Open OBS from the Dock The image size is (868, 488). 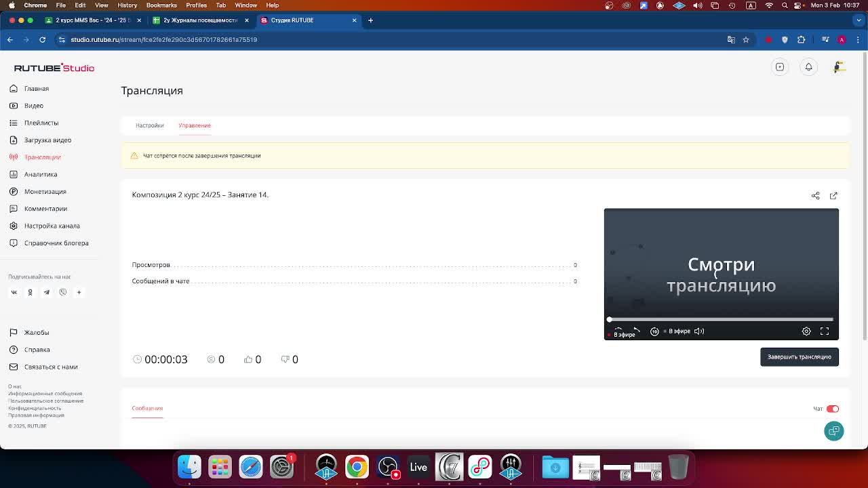pyautogui.click(x=388, y=466)
